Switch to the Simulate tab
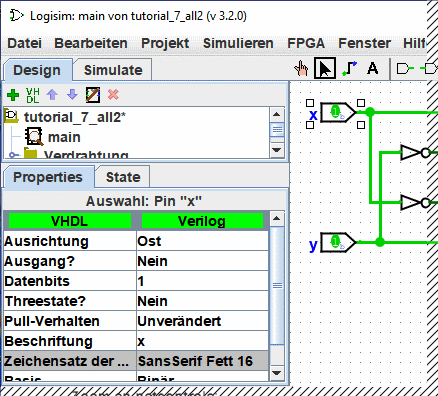Image resolution: width=438 pixels, height=396 pixels. pyautogui.click(x=113, y=70)
